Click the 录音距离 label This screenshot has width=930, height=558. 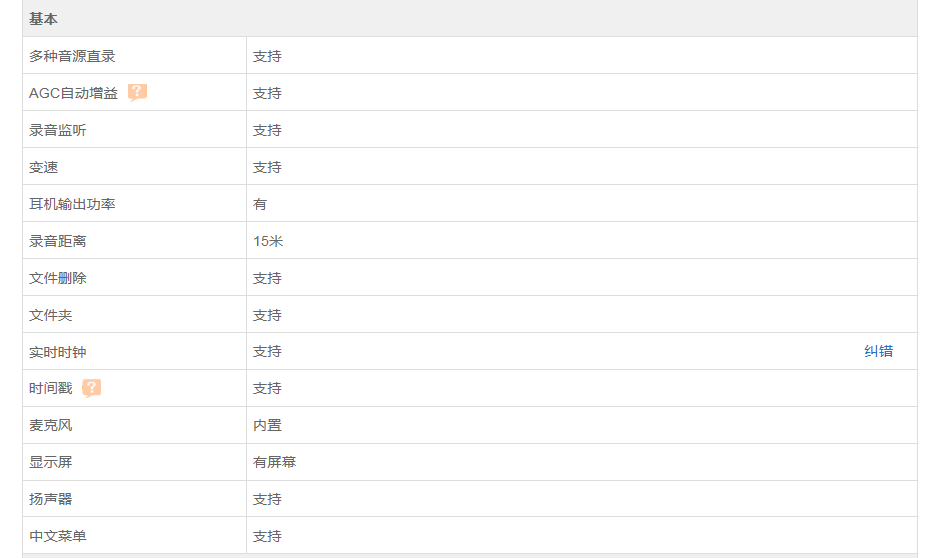click(x=58, y=241)
